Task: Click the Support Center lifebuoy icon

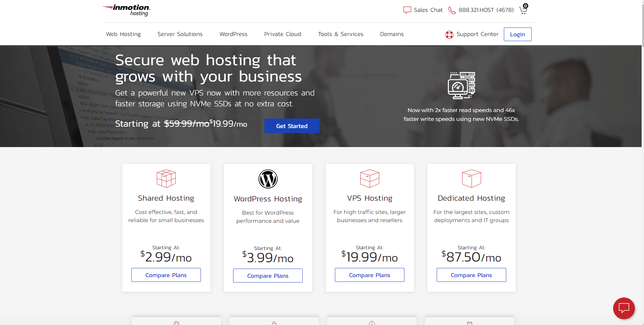Action: tap(449, 35)
